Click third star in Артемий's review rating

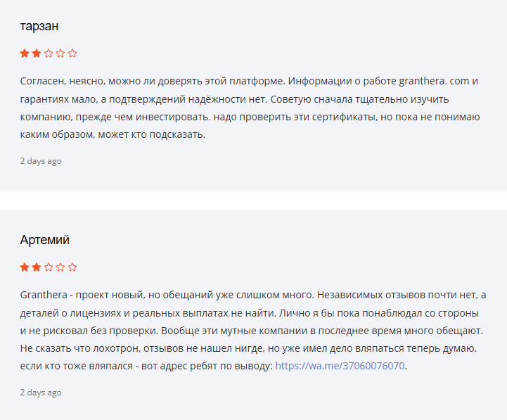click(49, 267)
